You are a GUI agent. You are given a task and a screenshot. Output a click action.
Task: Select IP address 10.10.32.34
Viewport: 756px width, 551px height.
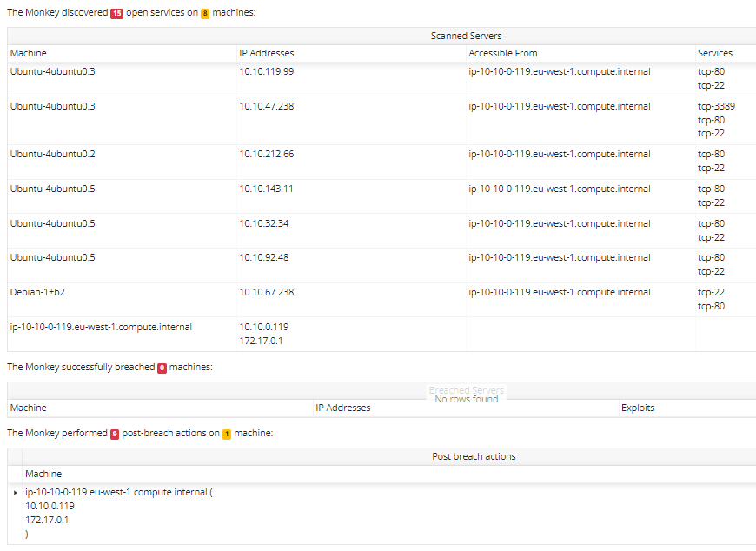coord(264,223)
